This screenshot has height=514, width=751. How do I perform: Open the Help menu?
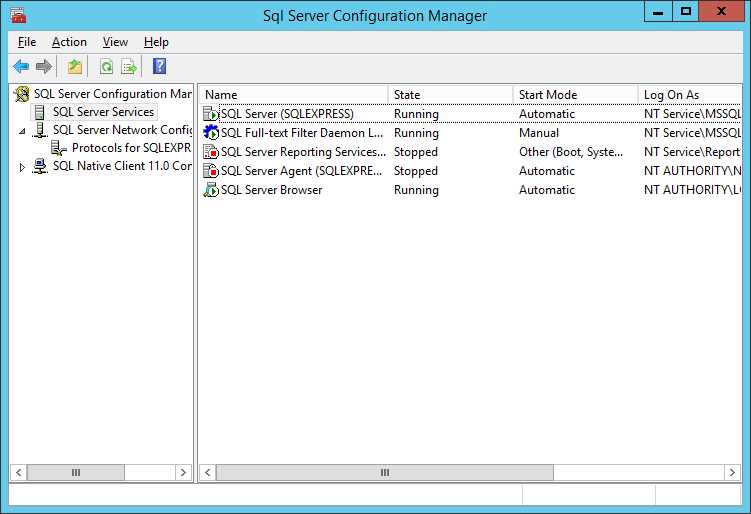click(x=156, y=42)
